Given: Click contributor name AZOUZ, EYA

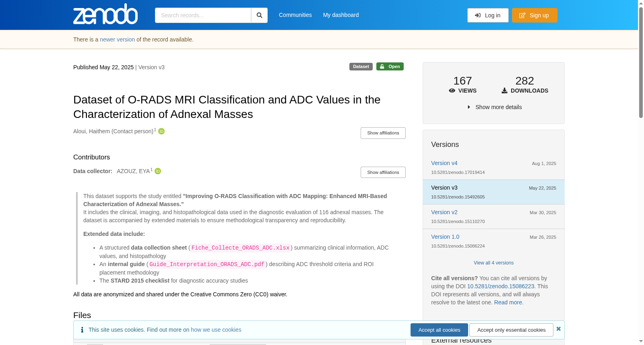Looking at the screenshot, I should point(133,171).
